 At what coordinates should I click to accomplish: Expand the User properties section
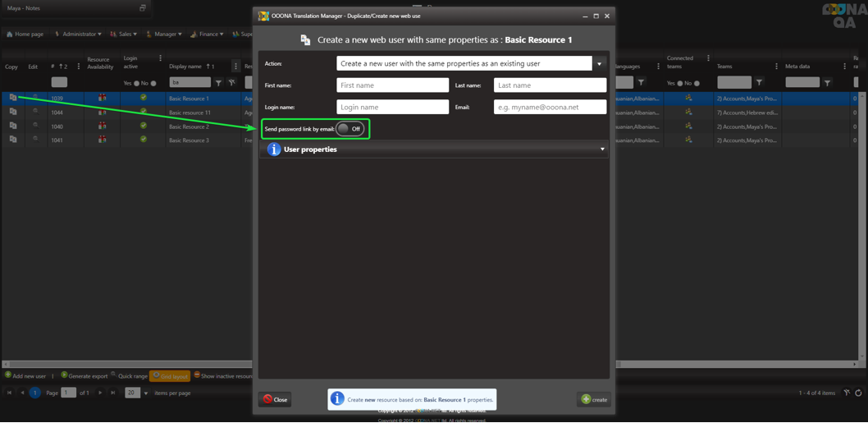point(601,149)
